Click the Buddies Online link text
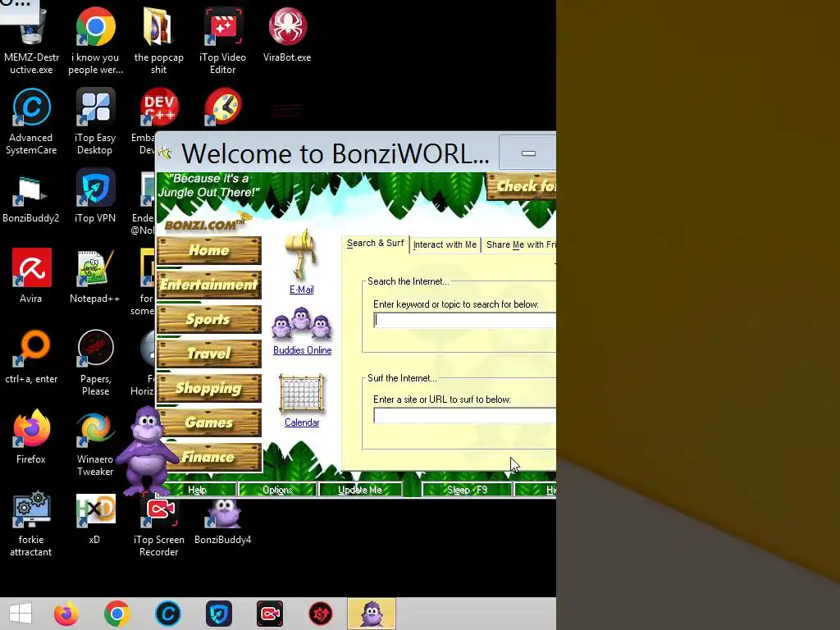Image resolution: width=840 pixels, height=630 pixels. pos(302,350)
